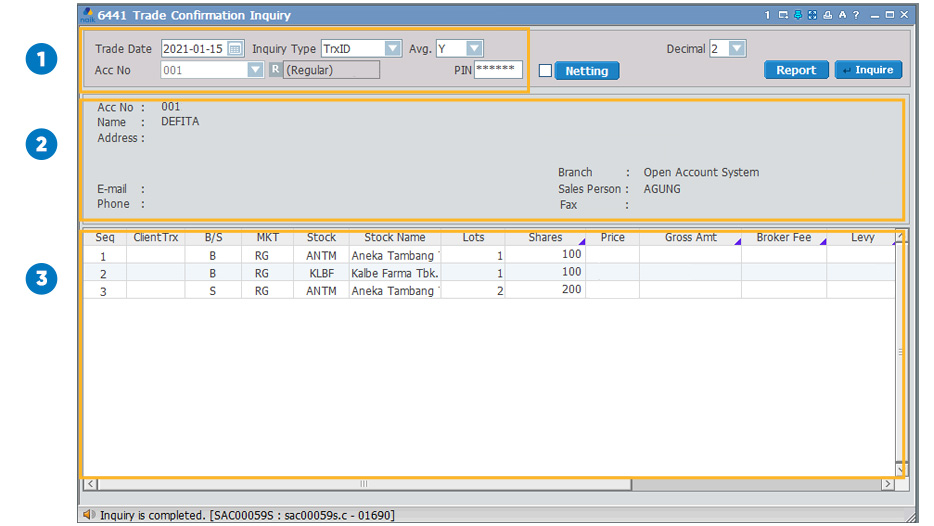The image size is (934, 526).
Task: Click the Gross Amt column header
Action: [x=690, y=238]
